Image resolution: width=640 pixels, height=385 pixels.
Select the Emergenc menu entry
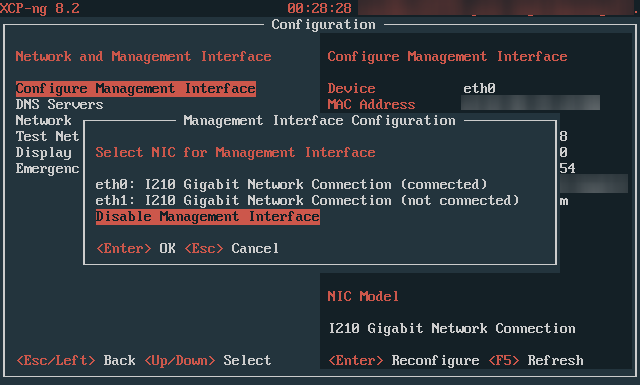tap(47, 169)
